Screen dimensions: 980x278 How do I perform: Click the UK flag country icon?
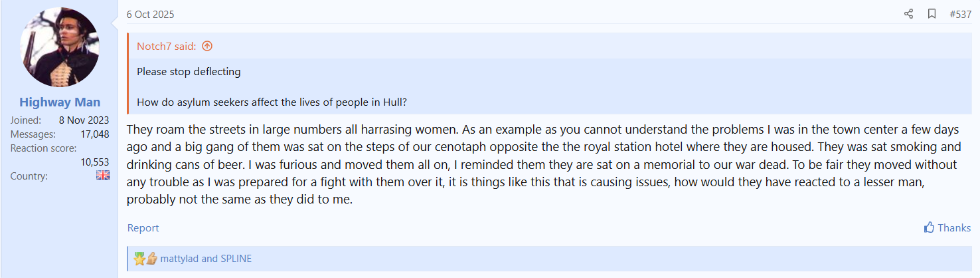[103, 176]
